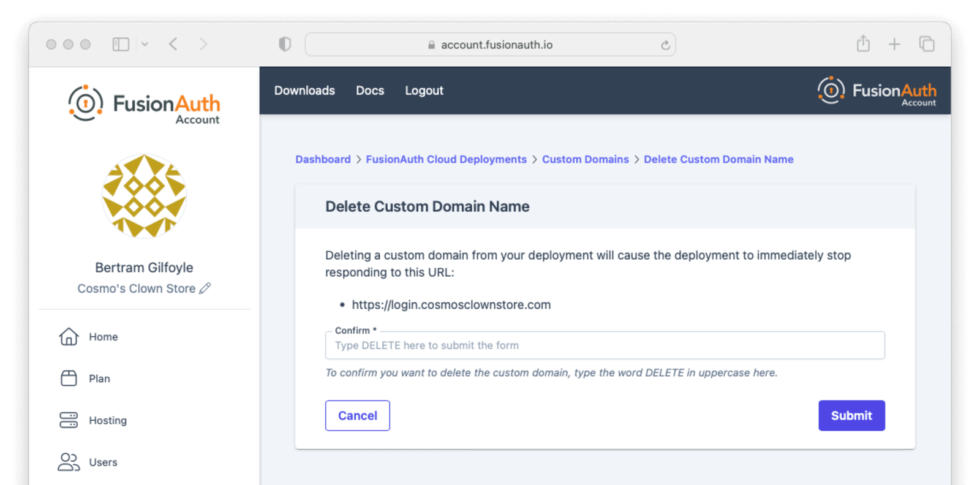Open FusionAuth Cloud Deployments breadcrumb
The width and height of the screenshot is (980, 485).
tap(446, 159)
